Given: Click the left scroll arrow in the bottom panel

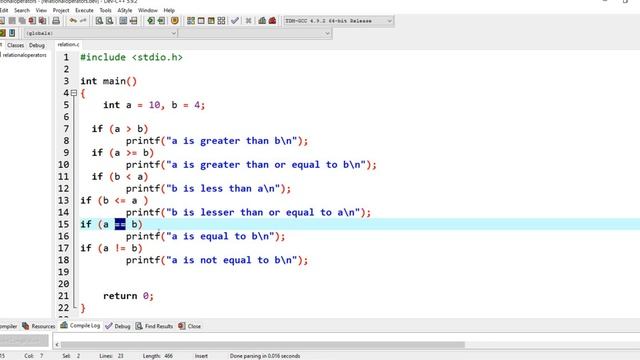Looking at the screenshot, I should point(57,345).
